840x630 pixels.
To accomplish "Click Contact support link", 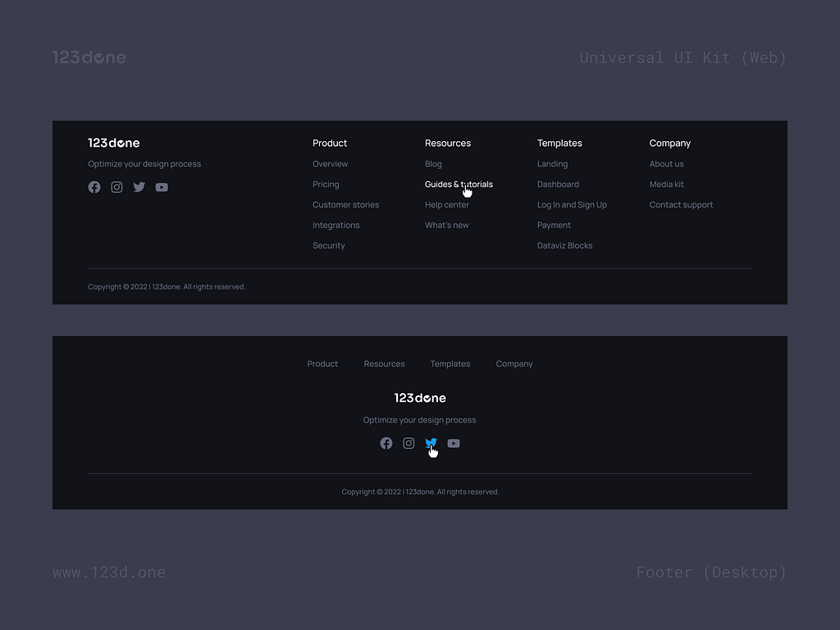I will pos(681,204).
